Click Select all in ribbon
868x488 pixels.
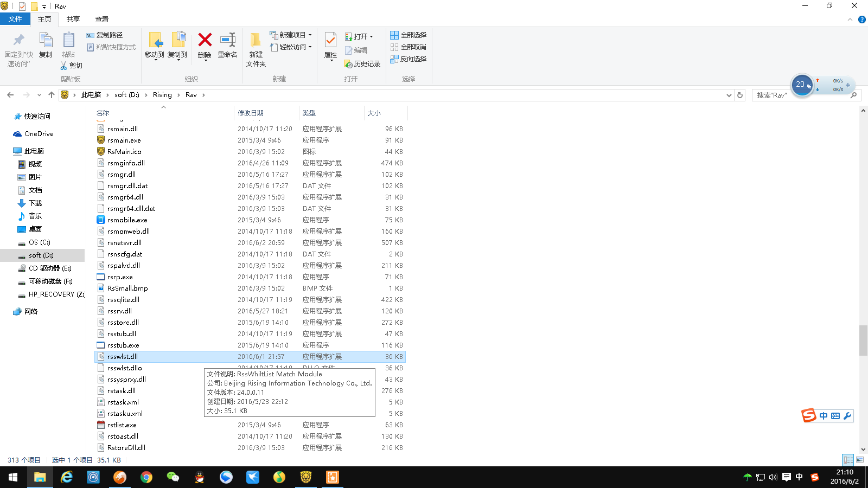click(x=409, y=35)
